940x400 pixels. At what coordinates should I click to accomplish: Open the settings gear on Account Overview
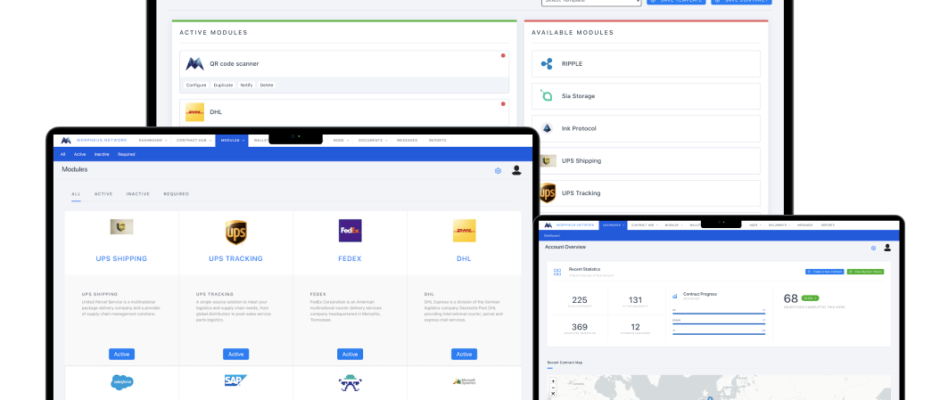tap(873, 248)
